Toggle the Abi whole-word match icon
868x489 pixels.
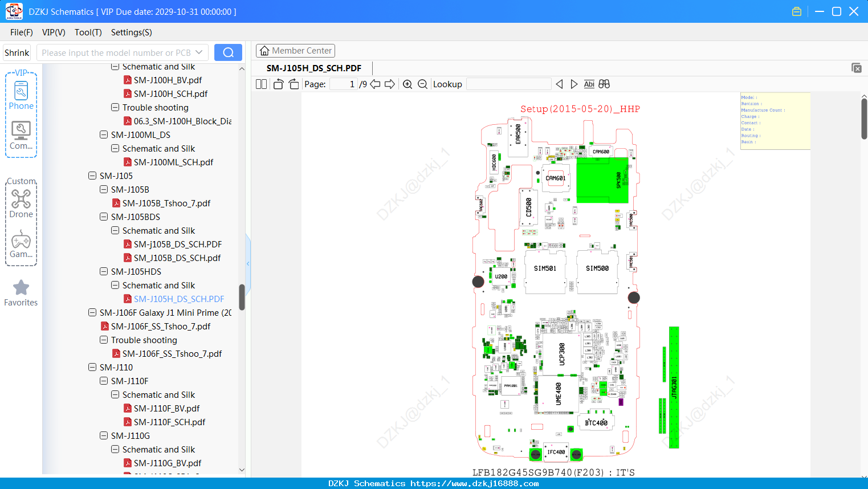tap(589, 84)
